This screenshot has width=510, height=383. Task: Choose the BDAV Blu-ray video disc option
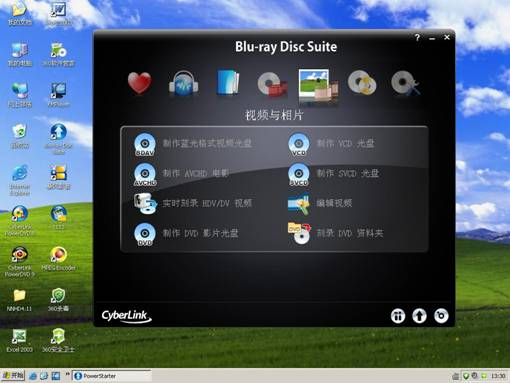pyautogui.click(x=193, y=144)
